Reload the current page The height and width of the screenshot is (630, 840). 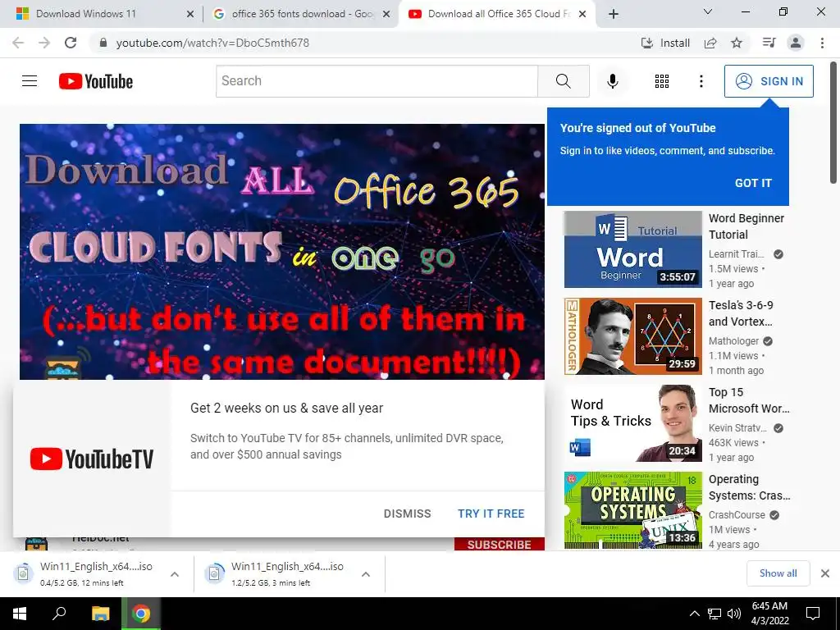click(x=71, y=43)
